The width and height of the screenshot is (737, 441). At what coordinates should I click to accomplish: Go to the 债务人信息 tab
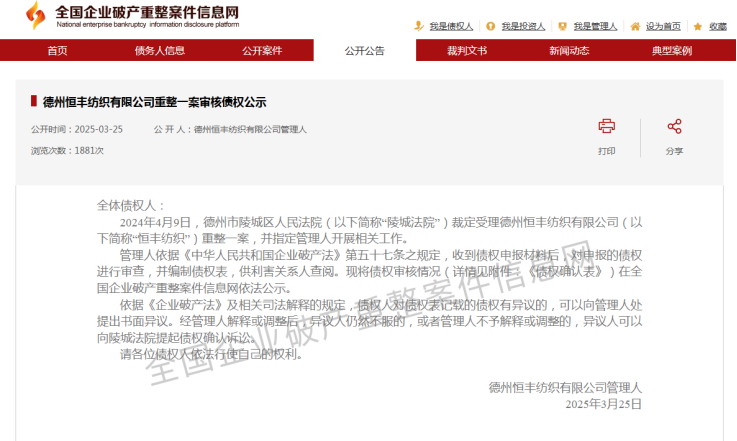pos(160,50)
